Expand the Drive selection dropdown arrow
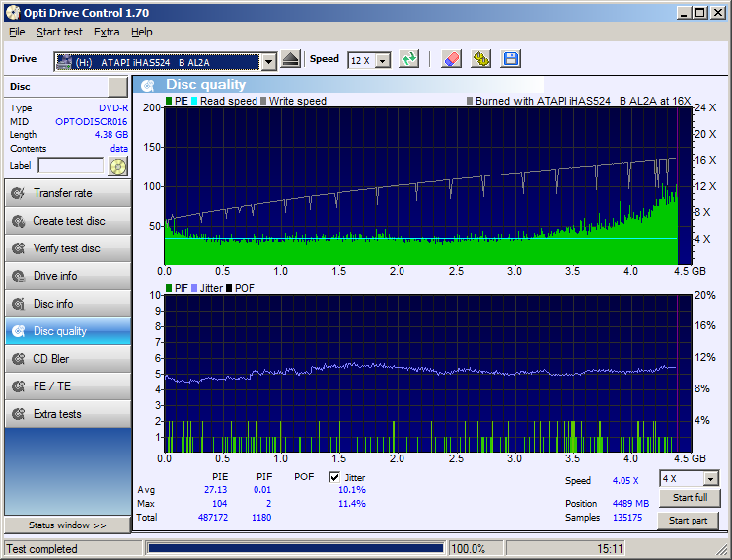732x560 pixels. pyautogui.click(x=268, y=62)
